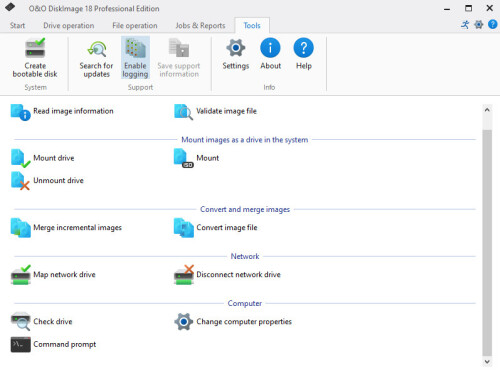This screenshot has height=375, width=500.
Task: Click the Search for updates icon
Action: pyautogui.click(x=97, y=49)
